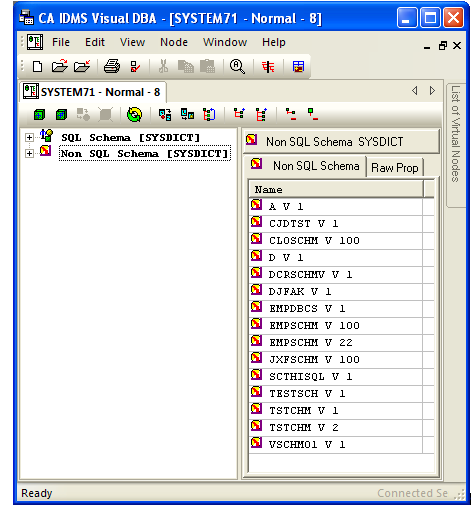Click the Non SQL Schema SYSDICT header bar
The image size is (471, 506).
tap(341, 142)
